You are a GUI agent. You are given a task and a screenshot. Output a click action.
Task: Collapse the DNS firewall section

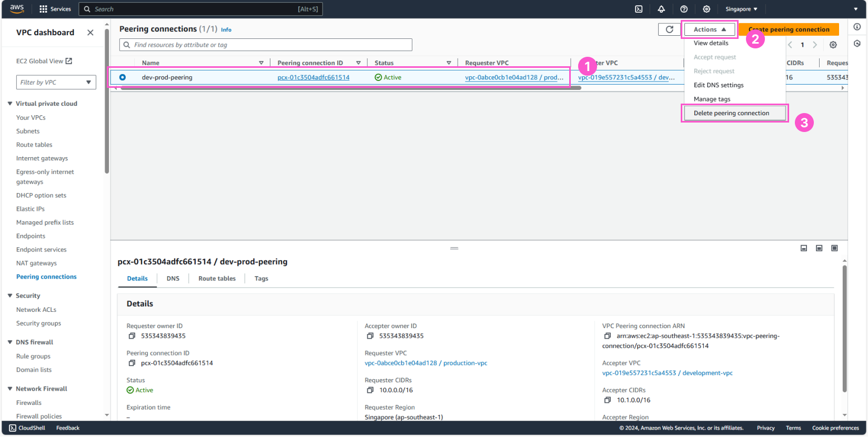10,342
